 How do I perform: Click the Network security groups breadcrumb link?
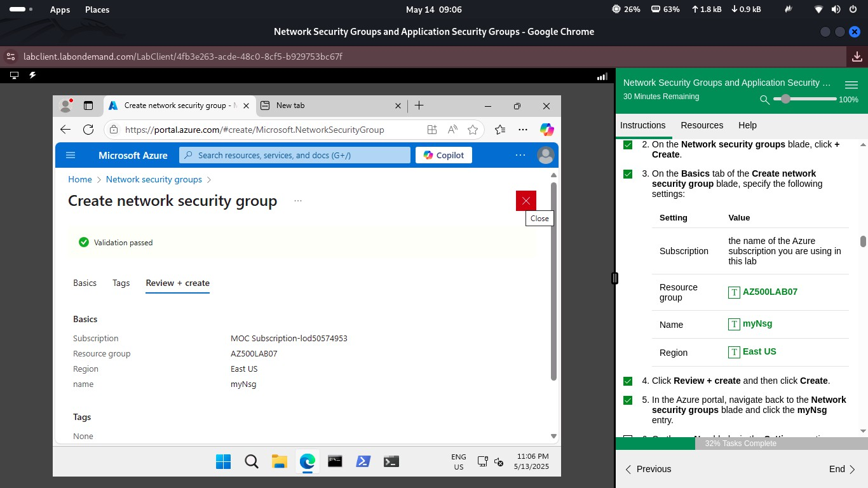(154, 179)
